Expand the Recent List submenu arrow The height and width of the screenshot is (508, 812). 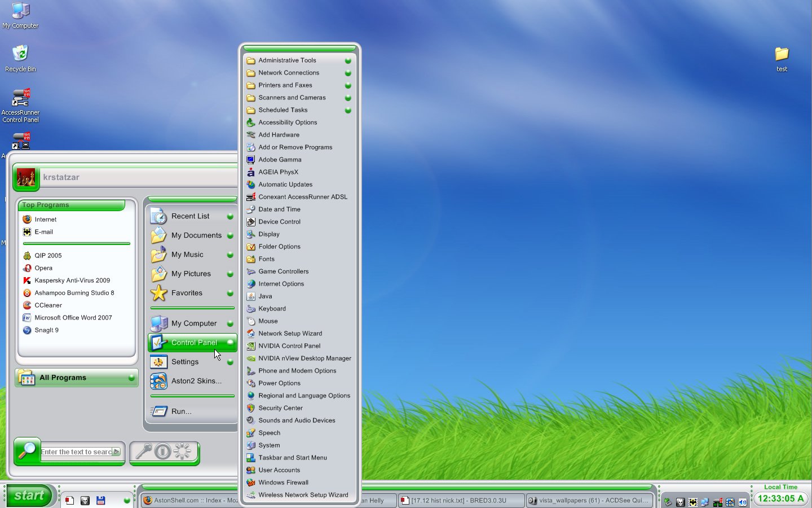230,216
